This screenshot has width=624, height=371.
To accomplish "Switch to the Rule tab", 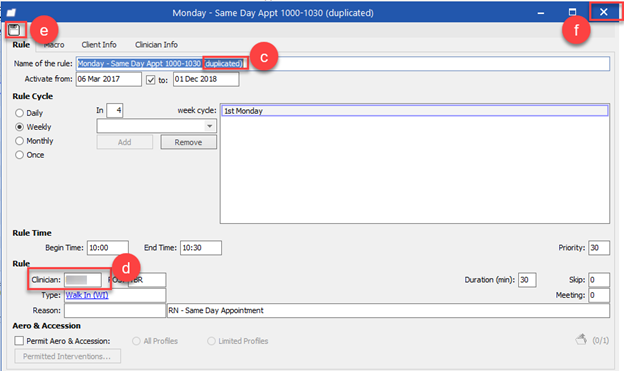I will tap(21, 45).
